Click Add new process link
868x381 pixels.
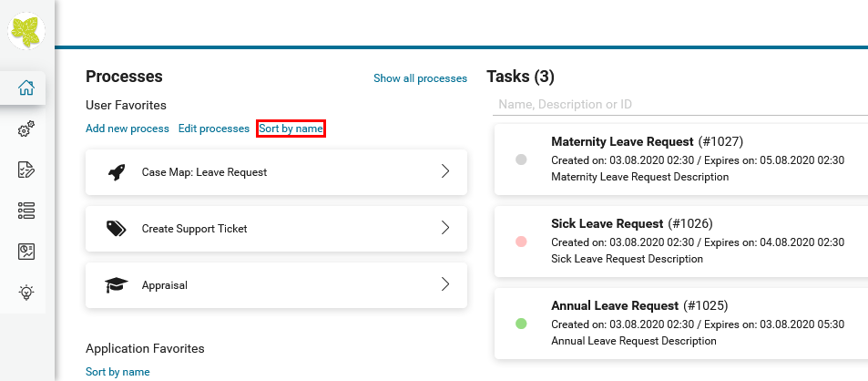pos(128,129)
